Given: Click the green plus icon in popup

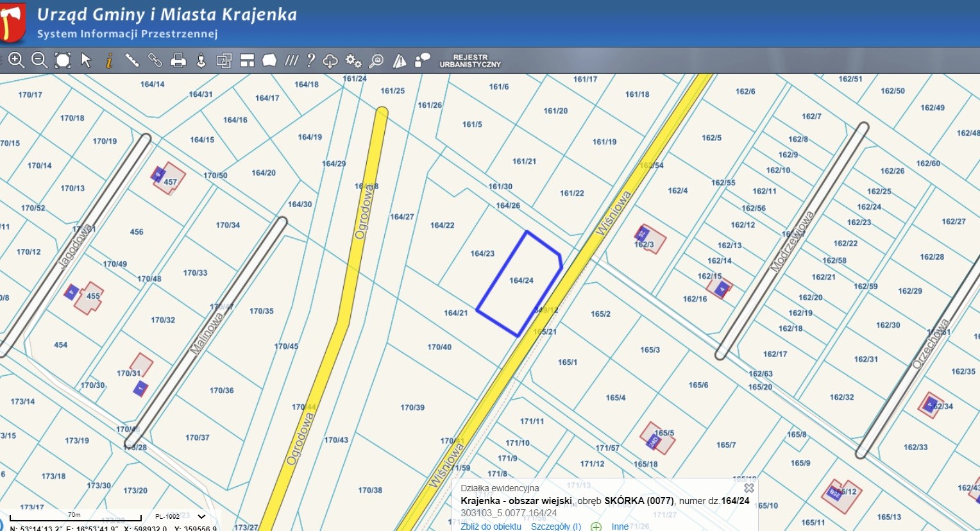Looking at the screenshot, I should (x=596, y=527).
